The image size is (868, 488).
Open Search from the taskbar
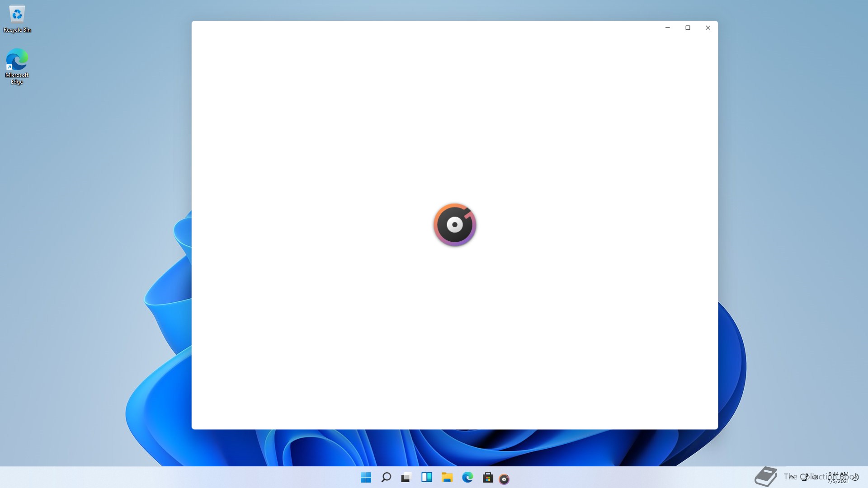(x=386, y=478)
